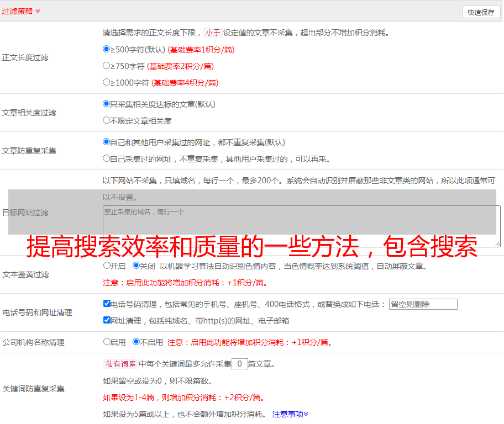Set 文本鉴黄过滤 to 关闭
This screenshot has width=504, height=424.
136,266
